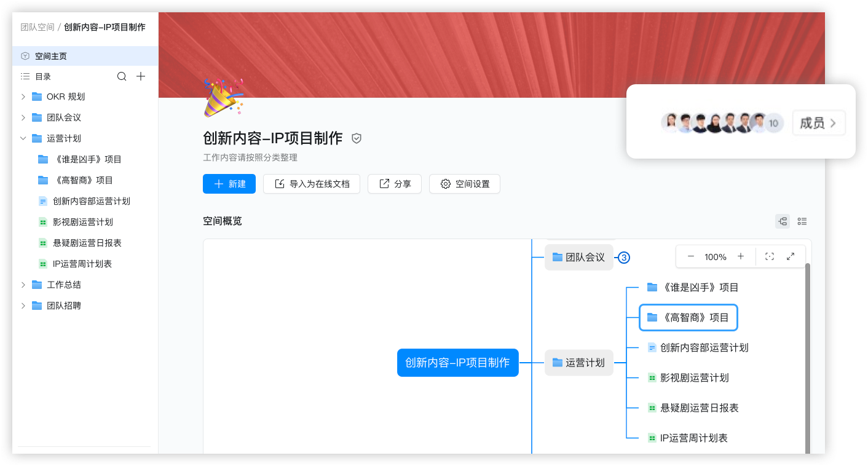The height and width of the screenshot is (466, 868).
Task: Click the root node 创新内容-IP项目制作
Action: 458,363
